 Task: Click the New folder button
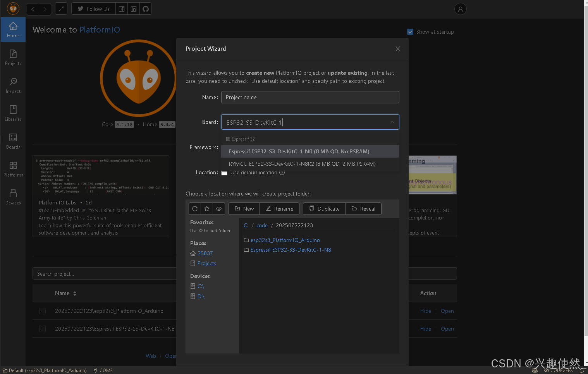pyautogui.click(x=244, y=209)
